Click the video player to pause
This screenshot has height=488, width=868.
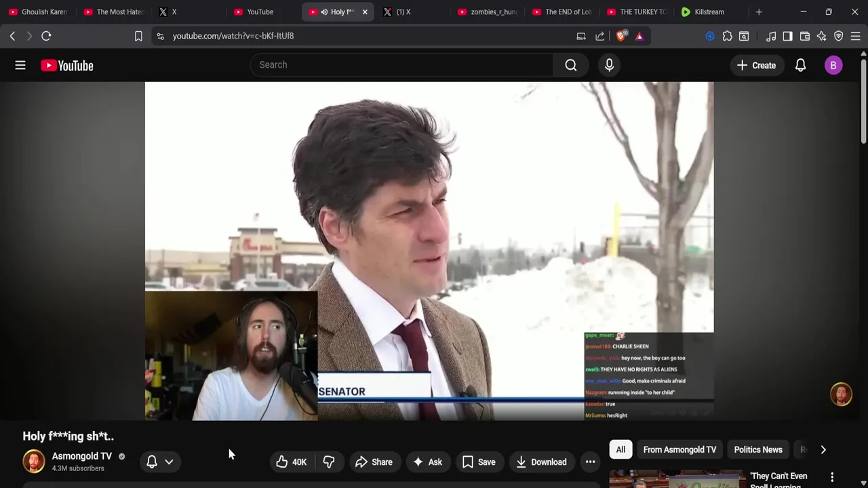[429, 251]
